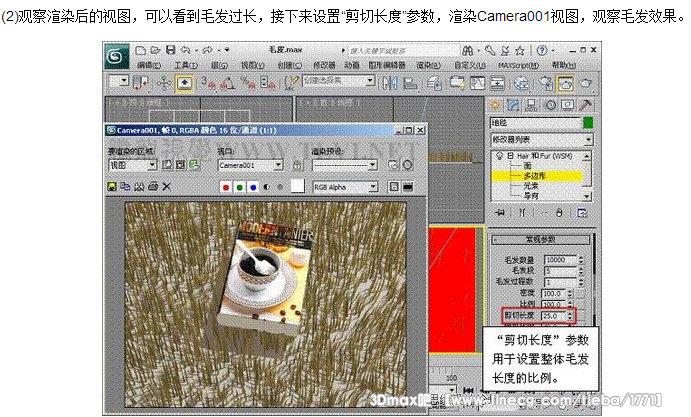Click the Align tool icon
This screenshot has height=417, width=691.
tap(410, 83)
